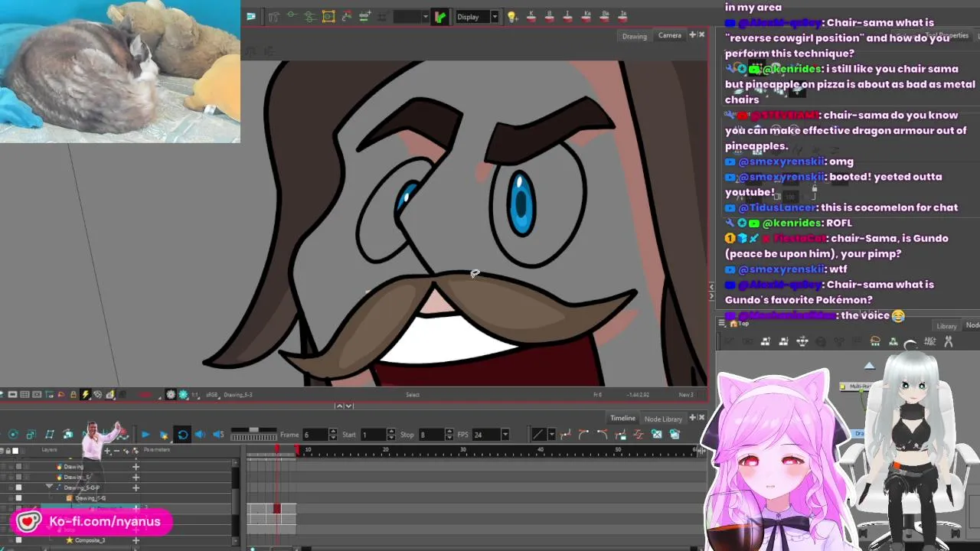Viewport: 980px width, 551px height.
Task: Click the red Ia toolbar button
Action: point(622,17)
